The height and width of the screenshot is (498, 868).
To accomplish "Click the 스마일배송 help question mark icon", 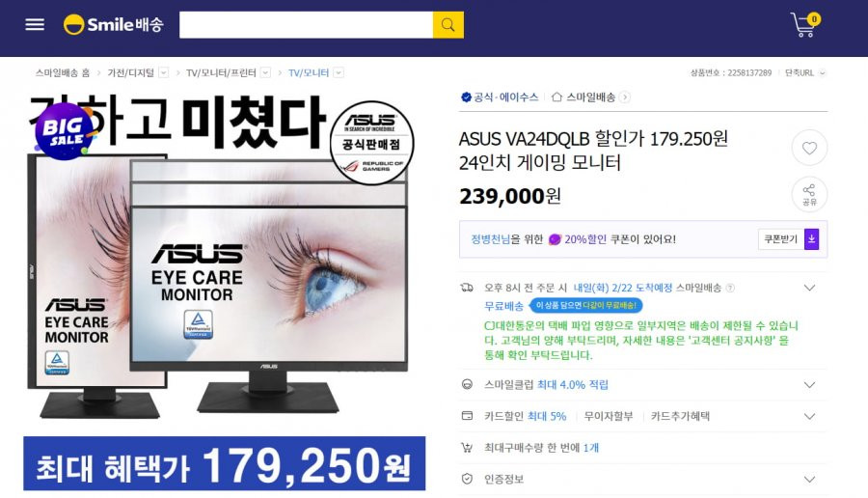I will click(x=730, y=288).
